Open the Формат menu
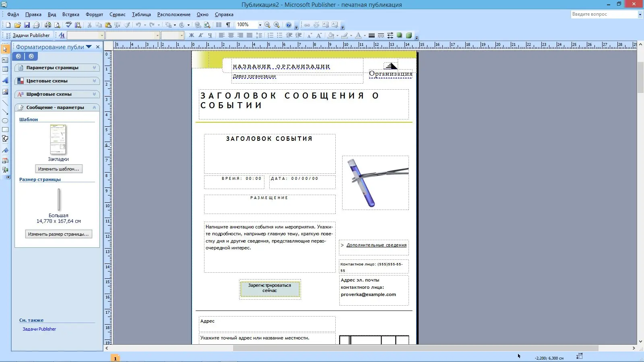 (x=95, y=14)
